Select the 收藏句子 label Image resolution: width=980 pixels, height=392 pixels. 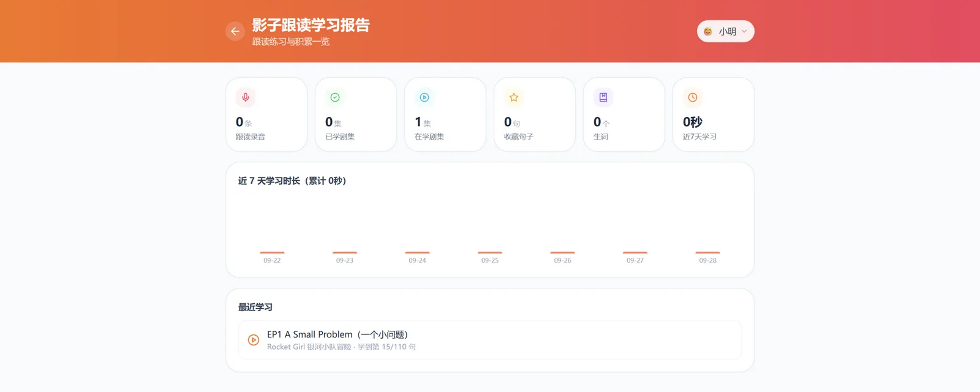point(519,137)
